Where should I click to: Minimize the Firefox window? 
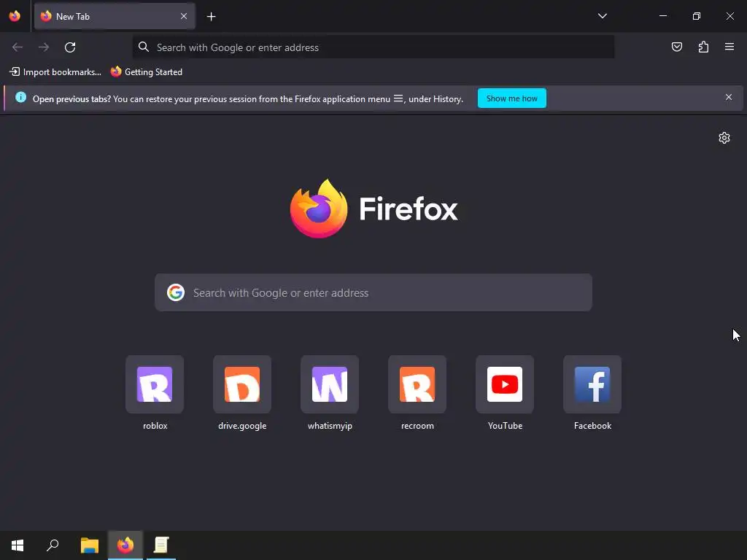click(662, 16)
